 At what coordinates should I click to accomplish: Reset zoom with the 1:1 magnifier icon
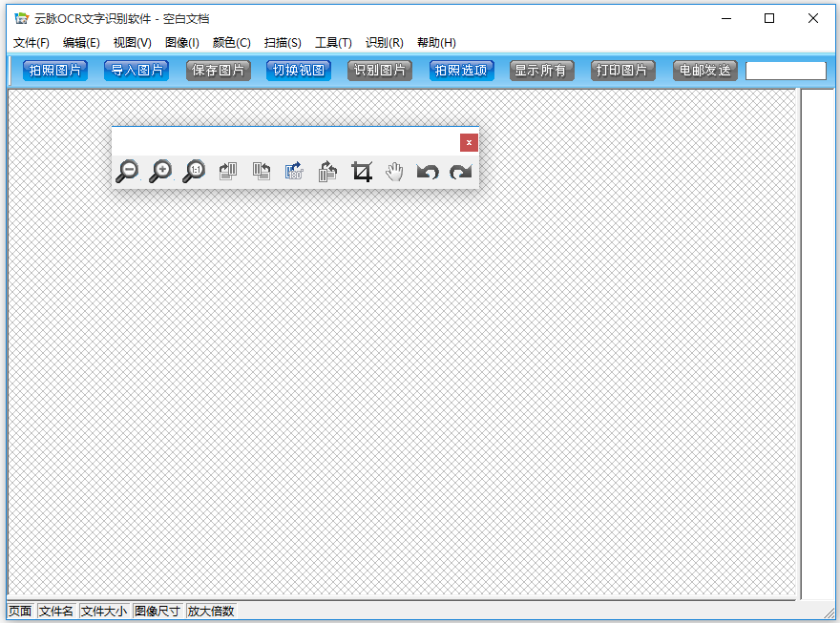[x=194, y=172]
